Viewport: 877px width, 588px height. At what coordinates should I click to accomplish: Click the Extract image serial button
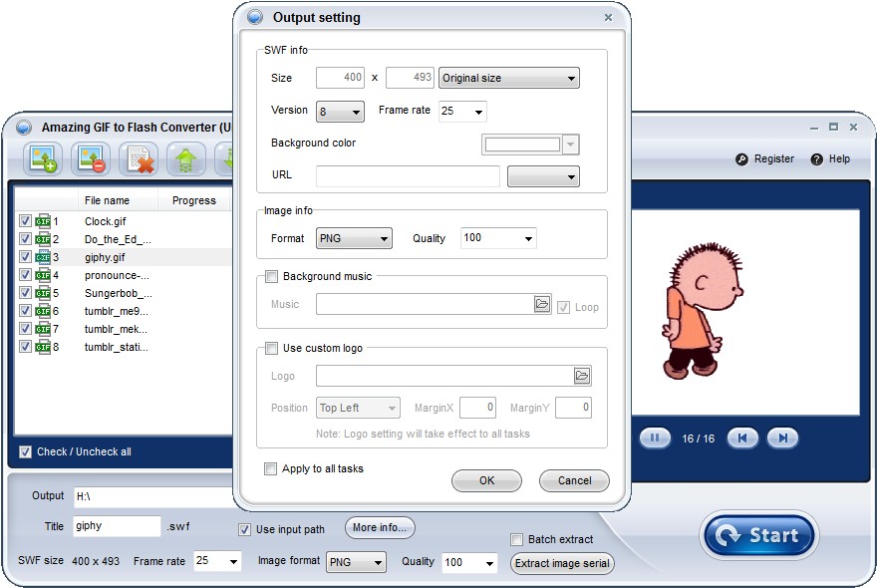click(562, 563)
